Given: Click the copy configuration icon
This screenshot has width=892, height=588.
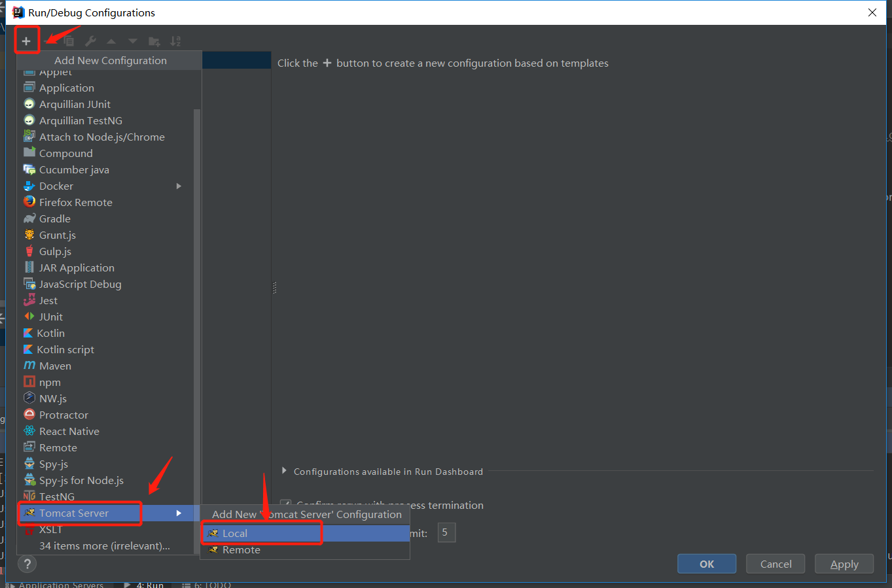Looking at the screenshot, I should pyautogui.click(x=69, y=41).
